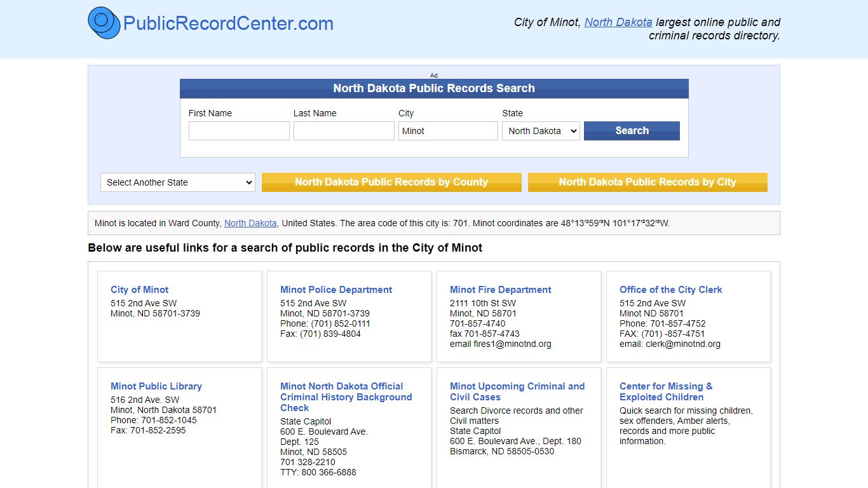Open North Dakota Public Records by City
The image size is (868, 488).
point(648,182)
